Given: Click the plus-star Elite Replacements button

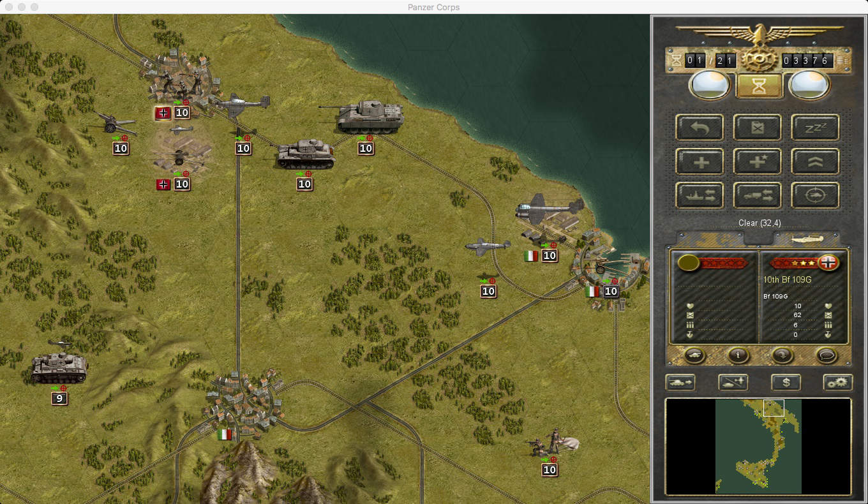Looking at the screenshot, I should pos(758,162).
